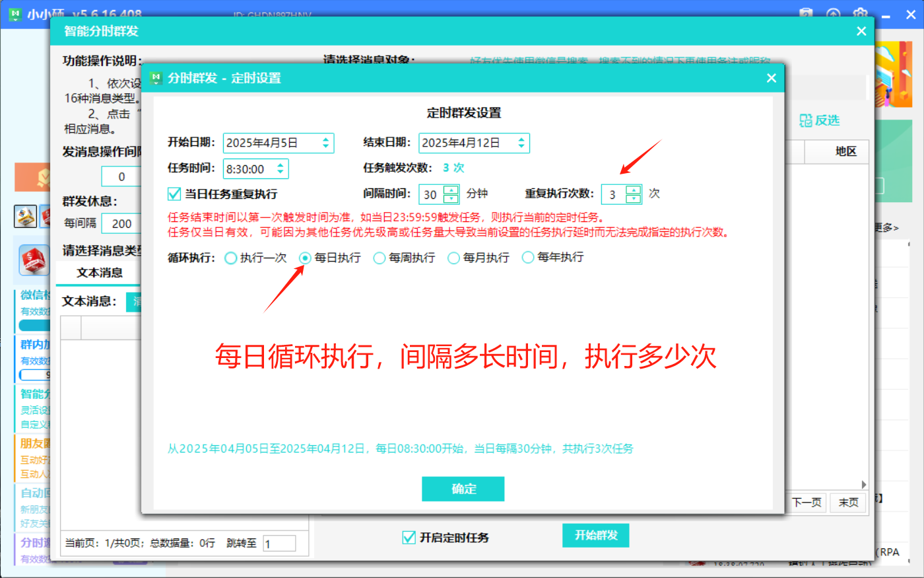The height and width of the screenshot is (578, 924).
Task: Uncheck the 开启定时任务 checkbox
Action: (x=409, y=538)
